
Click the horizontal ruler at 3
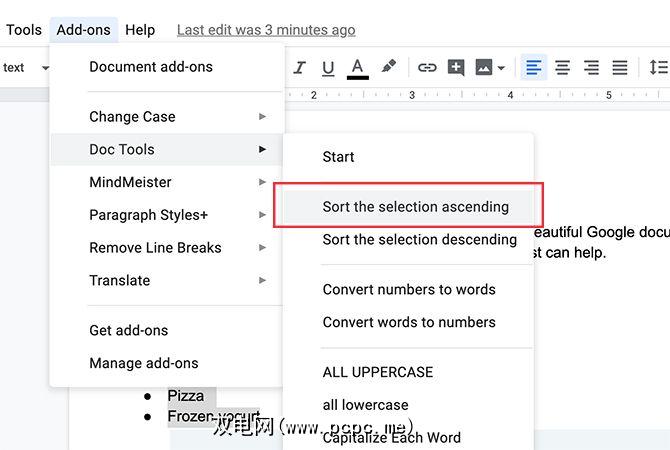tap(412, 95)
